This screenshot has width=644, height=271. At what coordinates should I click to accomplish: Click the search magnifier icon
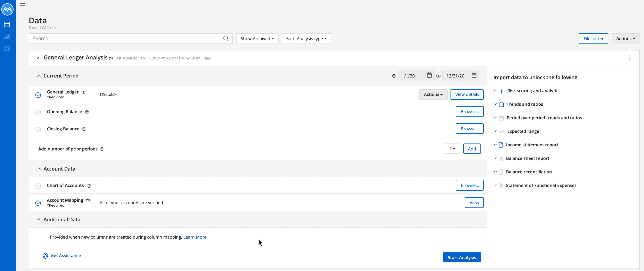click(226, 39)
